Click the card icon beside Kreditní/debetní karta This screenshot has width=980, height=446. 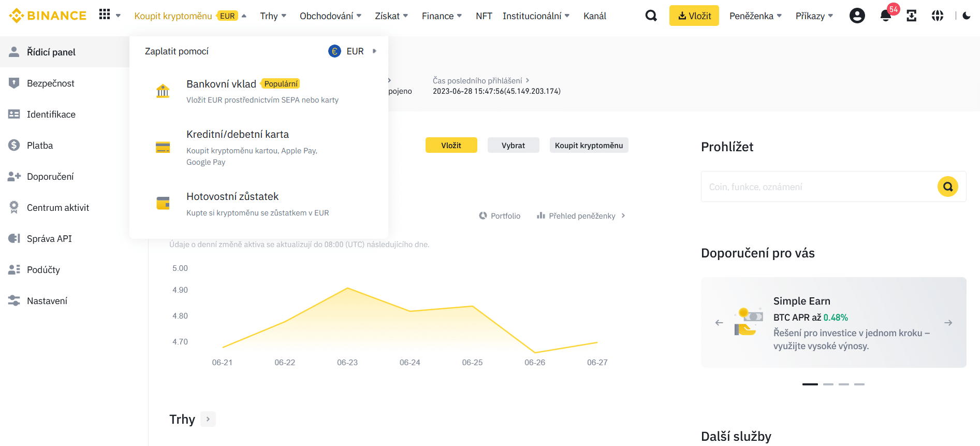tap(163, 148)
